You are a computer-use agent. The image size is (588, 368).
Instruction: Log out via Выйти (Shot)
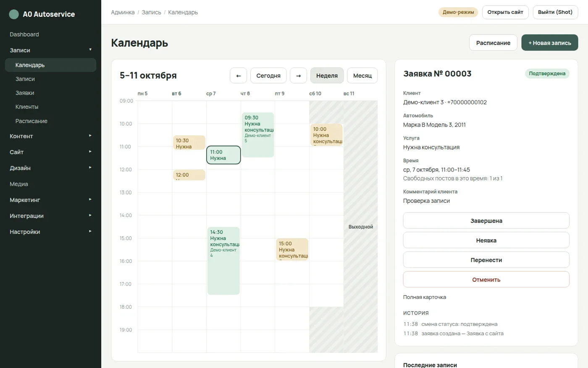555,12
